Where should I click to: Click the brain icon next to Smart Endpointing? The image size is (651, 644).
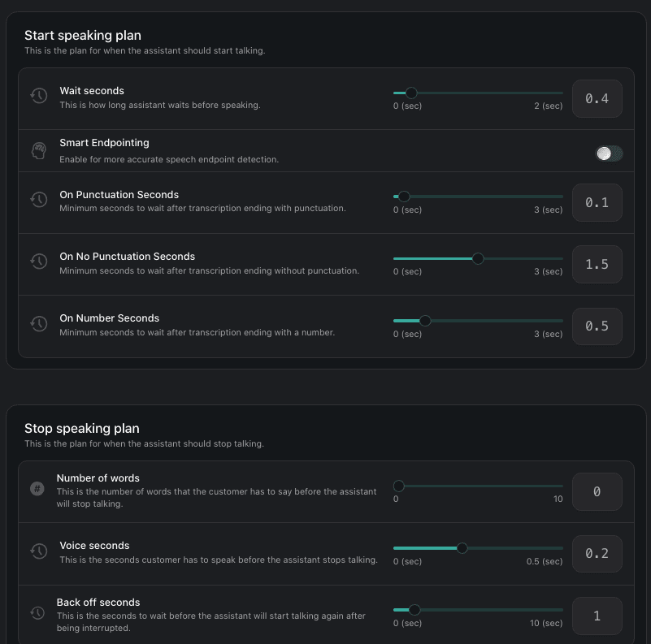pos(38,150)
